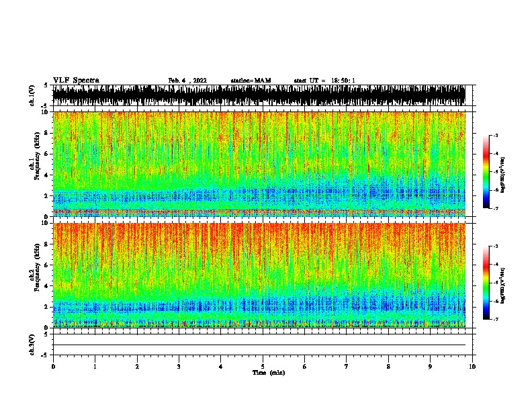The image size is (532, 411).
Task: Click the 'Time (min)' axis title
Action: pyautogui.click(x=269, y=373)
